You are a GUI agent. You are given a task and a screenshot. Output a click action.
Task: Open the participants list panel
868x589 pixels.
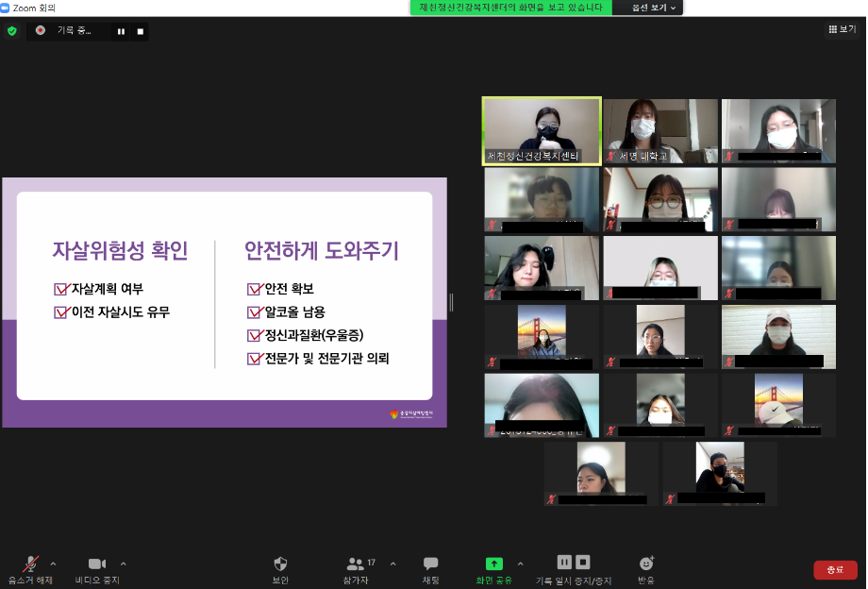point(356,564)
